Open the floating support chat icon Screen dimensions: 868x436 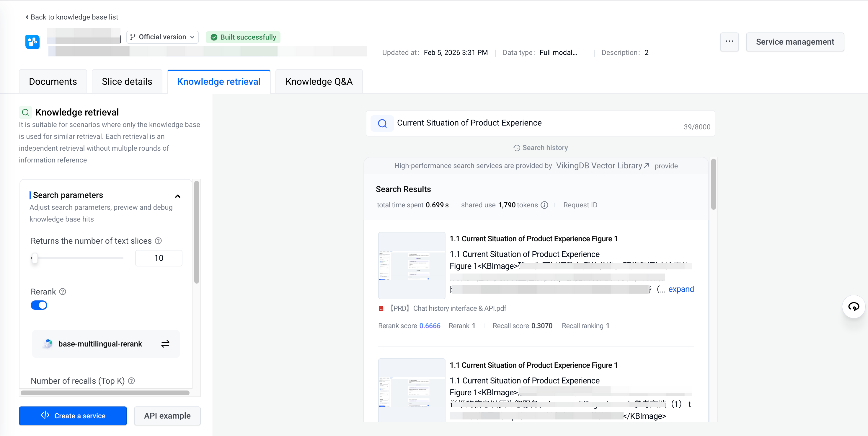[853, 306]
